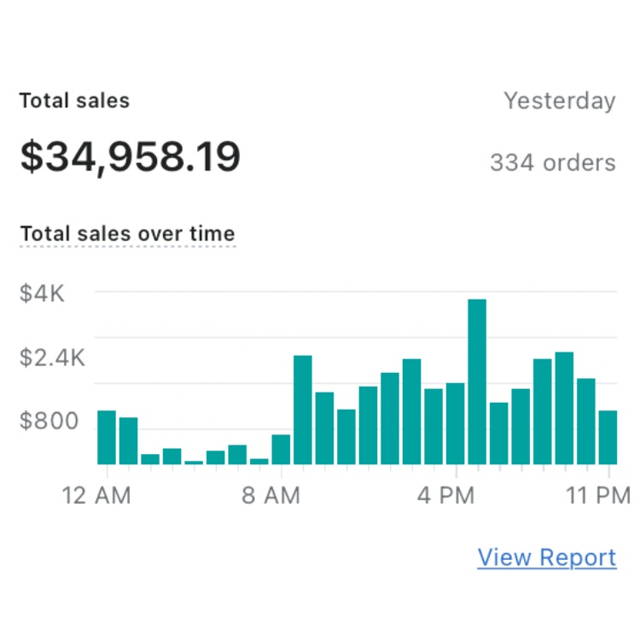Click the Total sales over time heading
Image resolution: width=640 pixels, height=640 pixels.
click(x=128, y=234)
